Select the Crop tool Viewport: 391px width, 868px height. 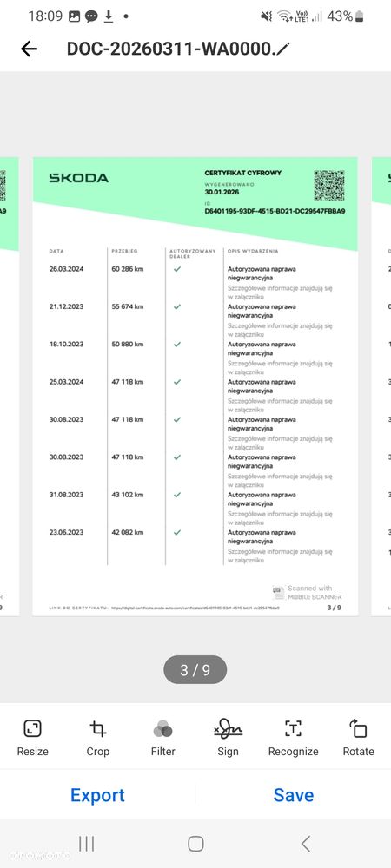coord(98,738)
